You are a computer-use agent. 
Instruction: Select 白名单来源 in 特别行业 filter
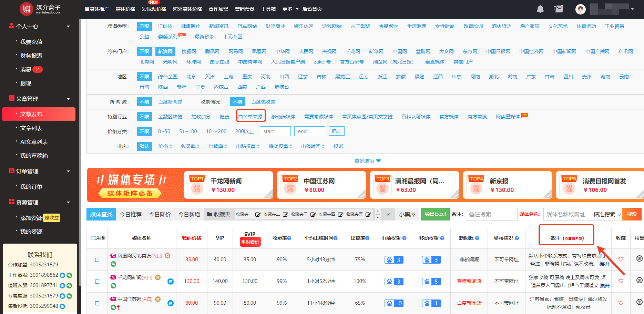[x=251, y=117]
